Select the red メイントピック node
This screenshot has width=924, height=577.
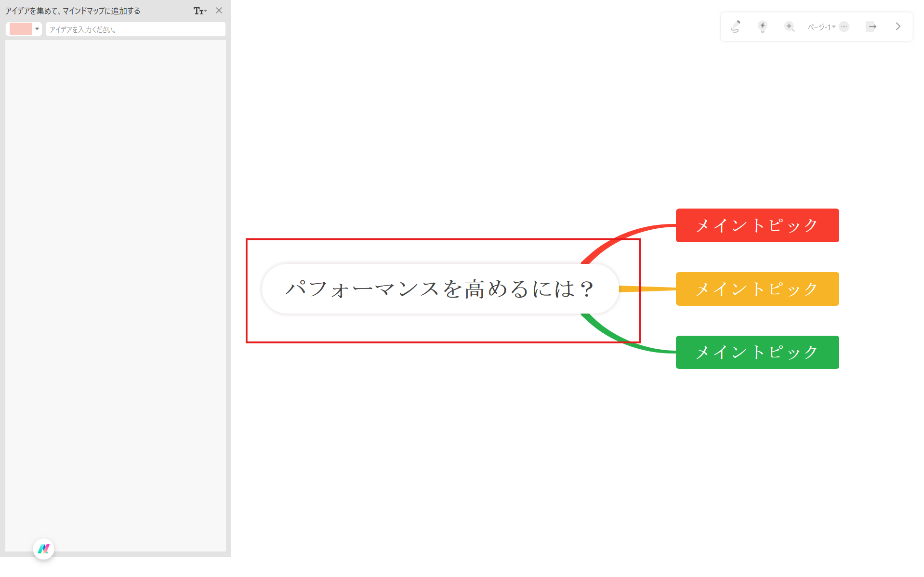tap(757, 225)
